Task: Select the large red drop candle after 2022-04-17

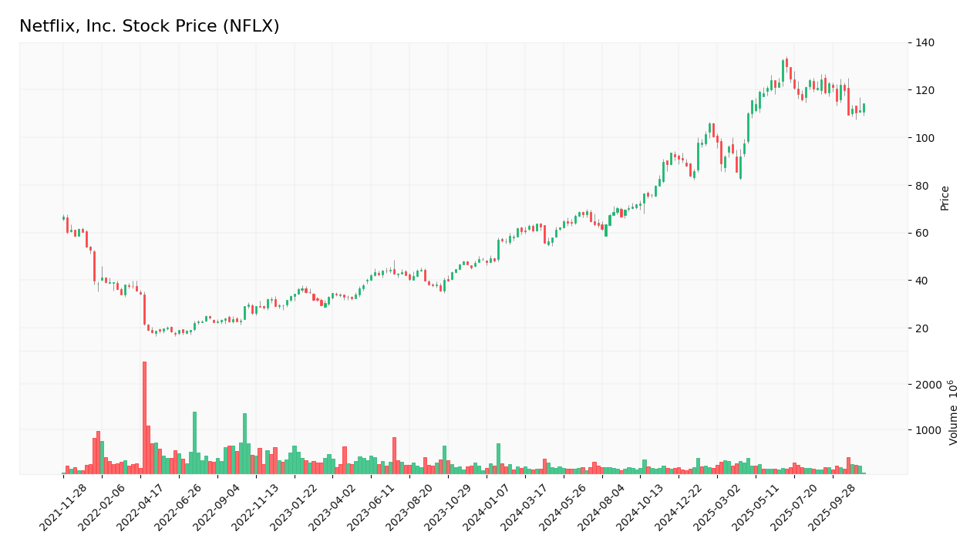Action: click(145, 307)
